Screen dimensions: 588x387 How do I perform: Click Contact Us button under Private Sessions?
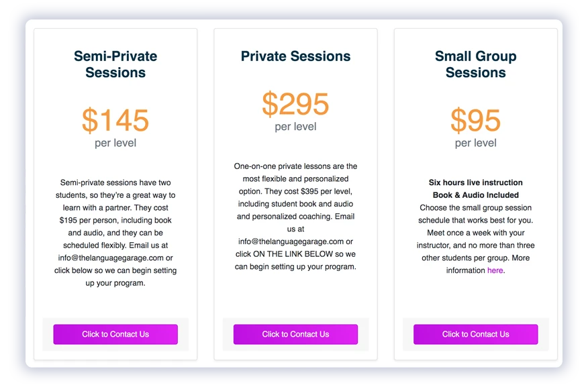click(x=295, y=334)
